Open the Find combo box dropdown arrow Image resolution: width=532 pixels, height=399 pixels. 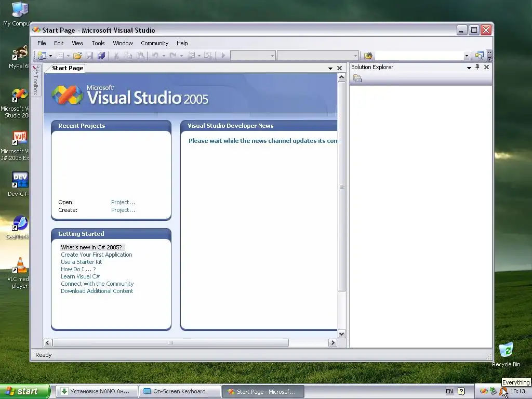pos(467,56)
